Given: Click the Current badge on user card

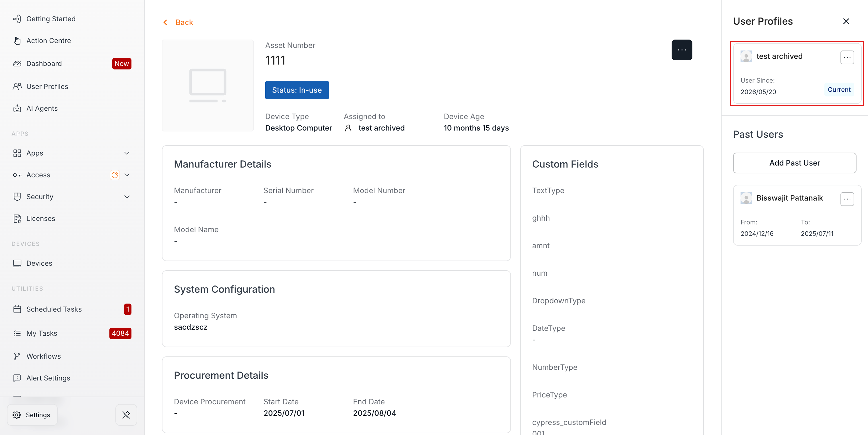Looking at the screenshot, I should pyautogui.click(x=839, y=90).
